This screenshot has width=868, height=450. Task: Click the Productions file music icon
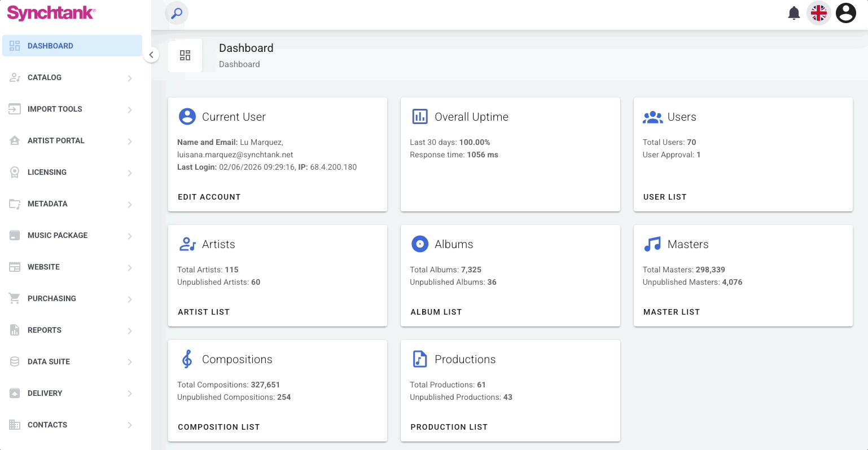coord(420,359)
